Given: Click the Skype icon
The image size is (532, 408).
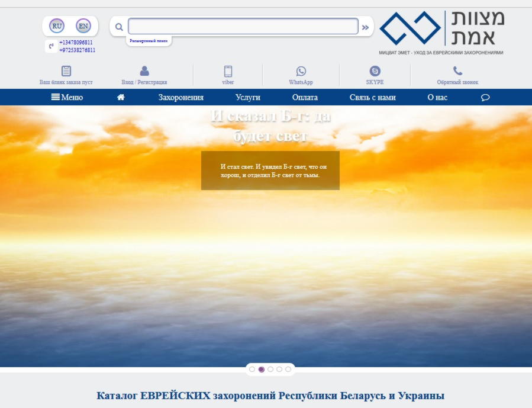Looking at the screenshot, I should point(375,71).
